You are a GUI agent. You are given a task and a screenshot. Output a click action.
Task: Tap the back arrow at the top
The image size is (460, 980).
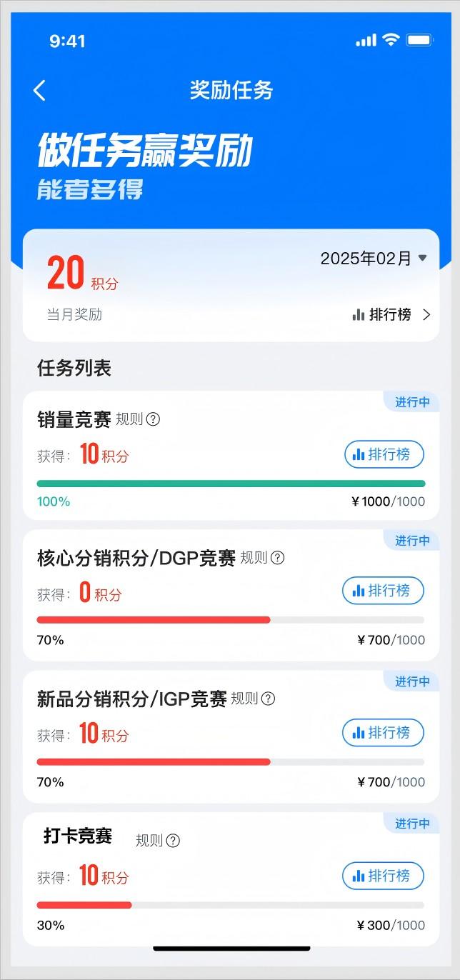(39, 91)
